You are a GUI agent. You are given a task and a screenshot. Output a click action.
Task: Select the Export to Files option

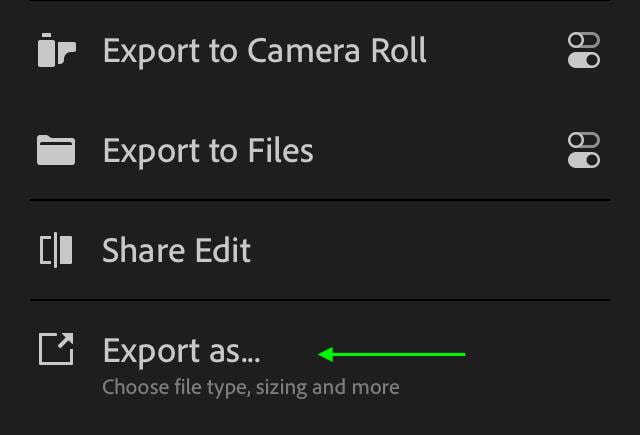pos(320,150)
